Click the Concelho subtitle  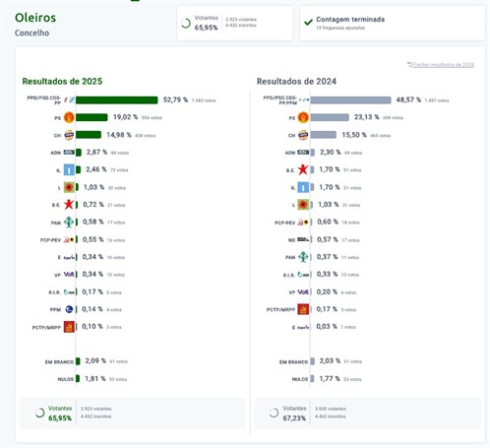31,32
